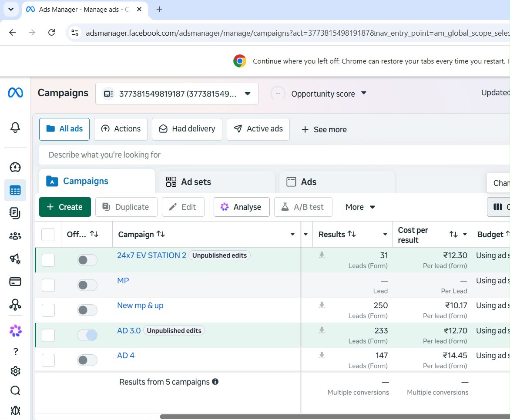
Task: Open the New mp & up campaign link
Action: pos(140,306)
